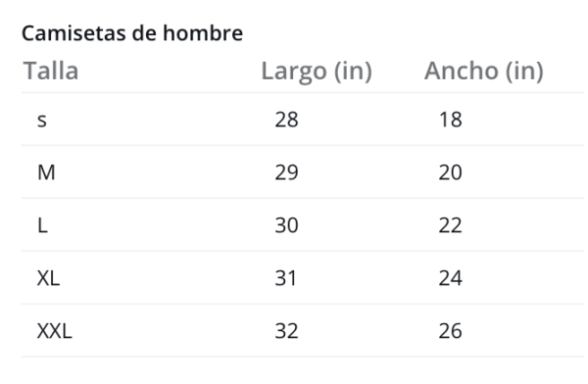Select the length value 29

(286, 172)
